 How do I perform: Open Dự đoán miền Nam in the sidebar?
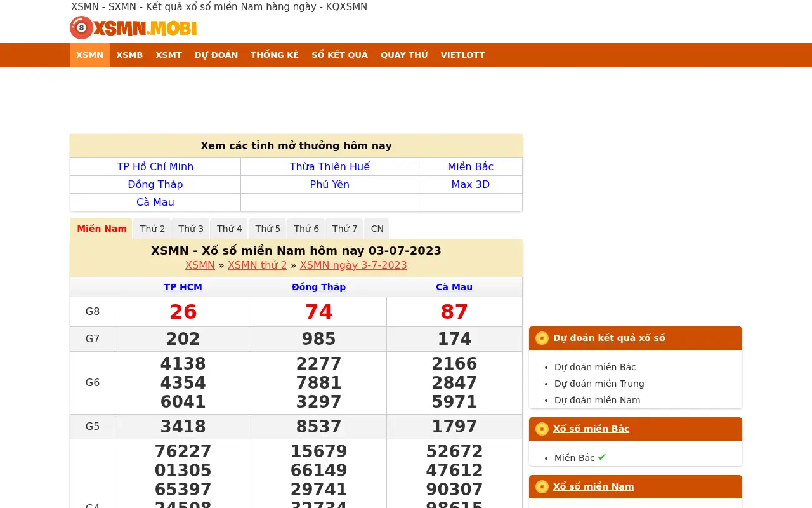[x=598, y=400]
